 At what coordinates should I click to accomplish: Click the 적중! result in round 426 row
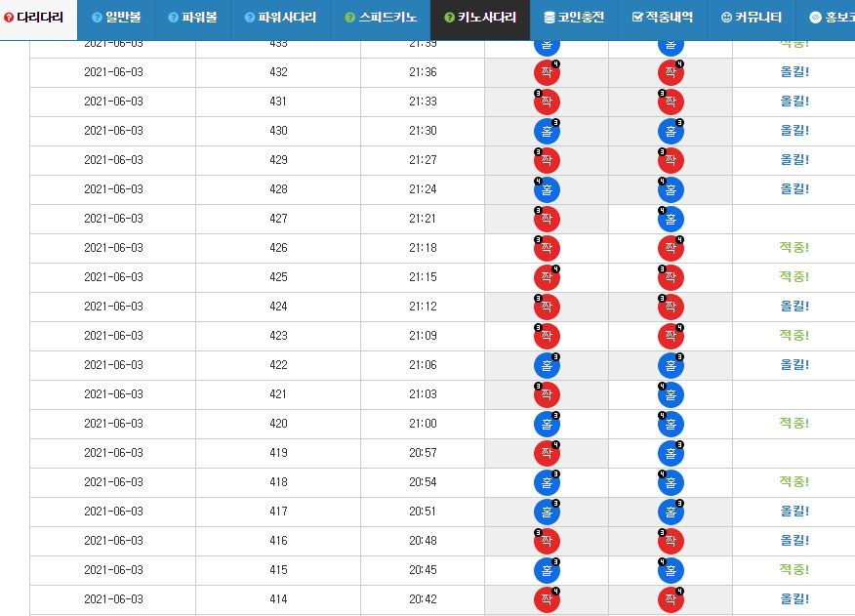point(794,248)
